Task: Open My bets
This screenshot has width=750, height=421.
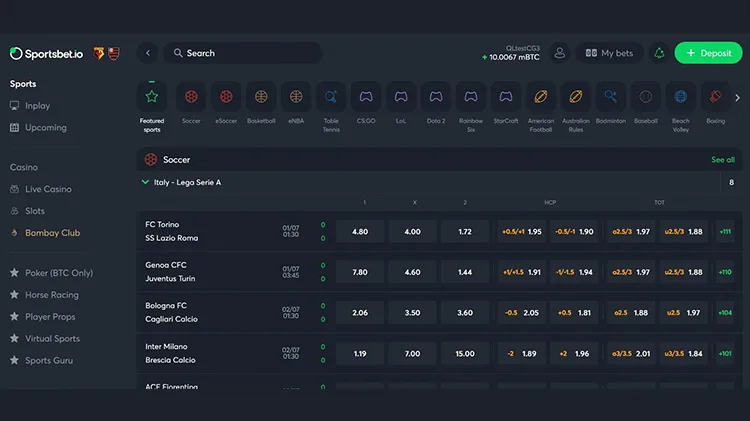Action: [x=609, y=53]
